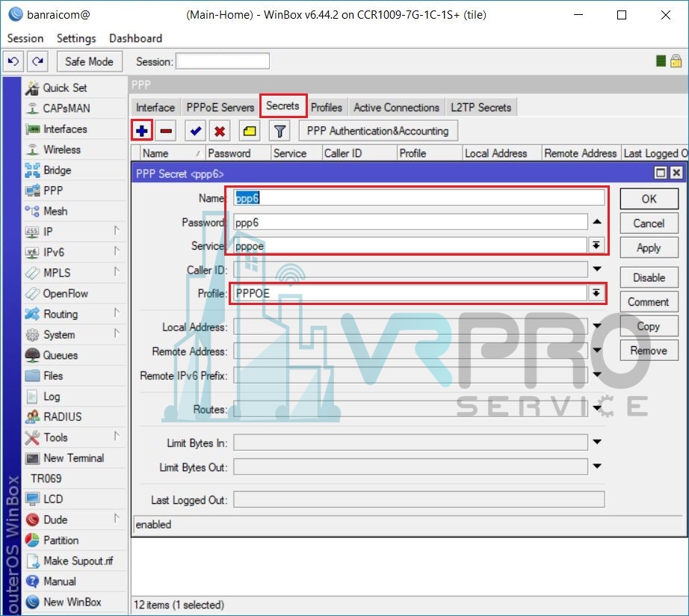
Task: Click the Apply button
Action: coord(649,247)
